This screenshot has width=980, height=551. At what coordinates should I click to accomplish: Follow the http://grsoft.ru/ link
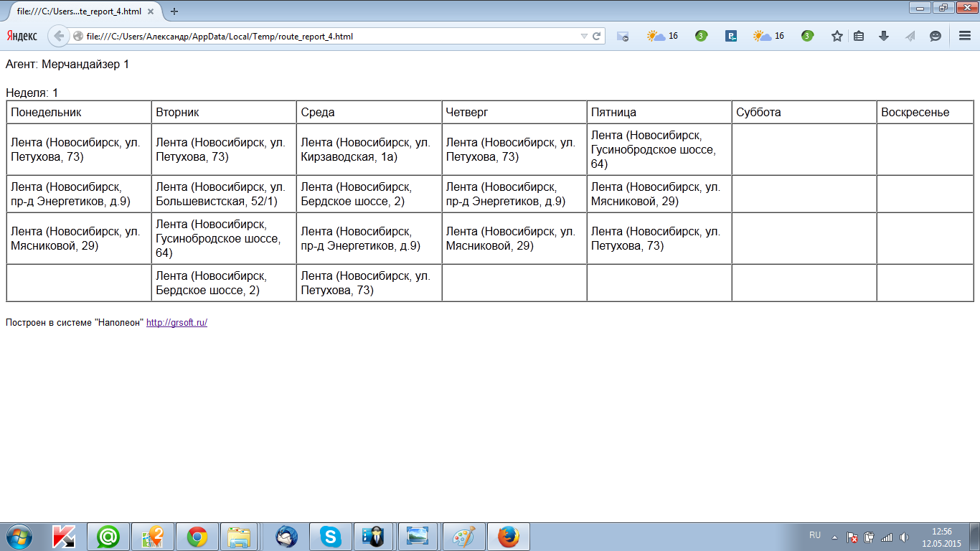(176, 323)
